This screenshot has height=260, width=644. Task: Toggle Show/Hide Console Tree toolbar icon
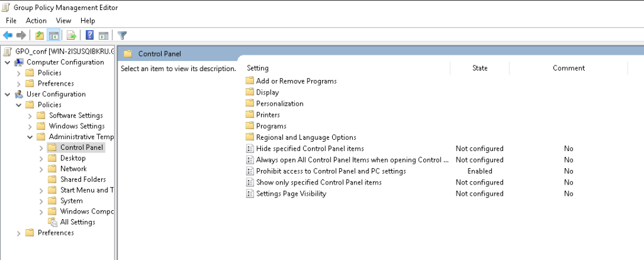[53, 35]
